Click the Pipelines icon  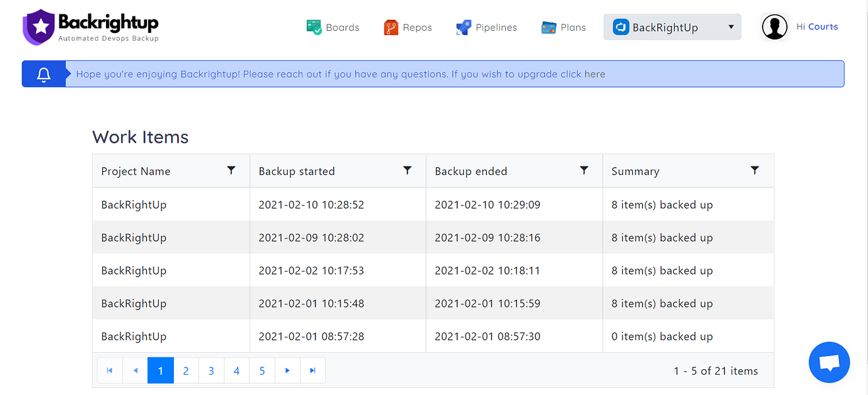[x=464, y=28]
